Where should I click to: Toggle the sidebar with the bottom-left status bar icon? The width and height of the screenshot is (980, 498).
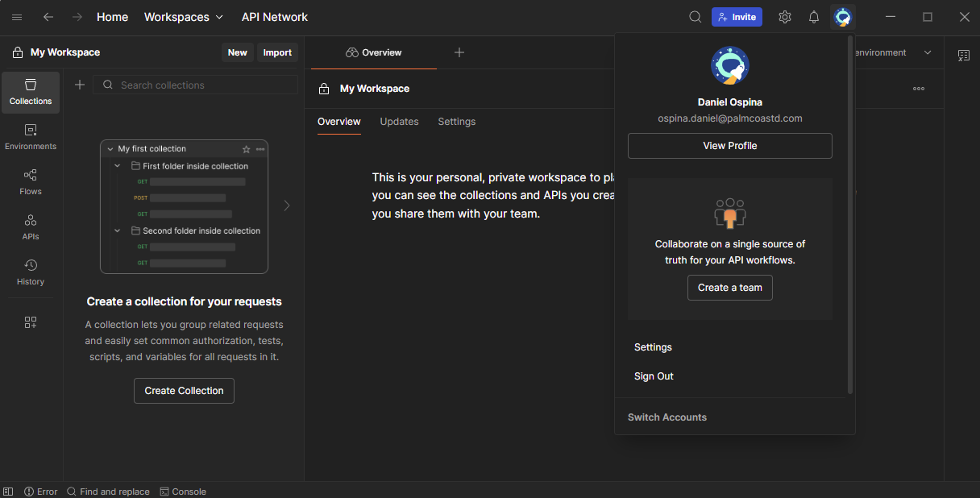(8, 492)
